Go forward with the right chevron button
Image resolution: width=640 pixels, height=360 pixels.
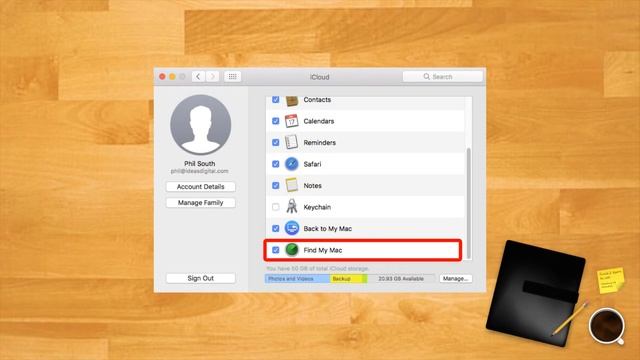point(212,76)
